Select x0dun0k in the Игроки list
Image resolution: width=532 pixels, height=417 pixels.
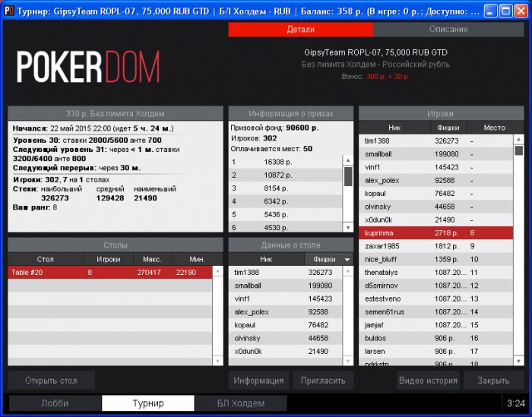point(436,220)
